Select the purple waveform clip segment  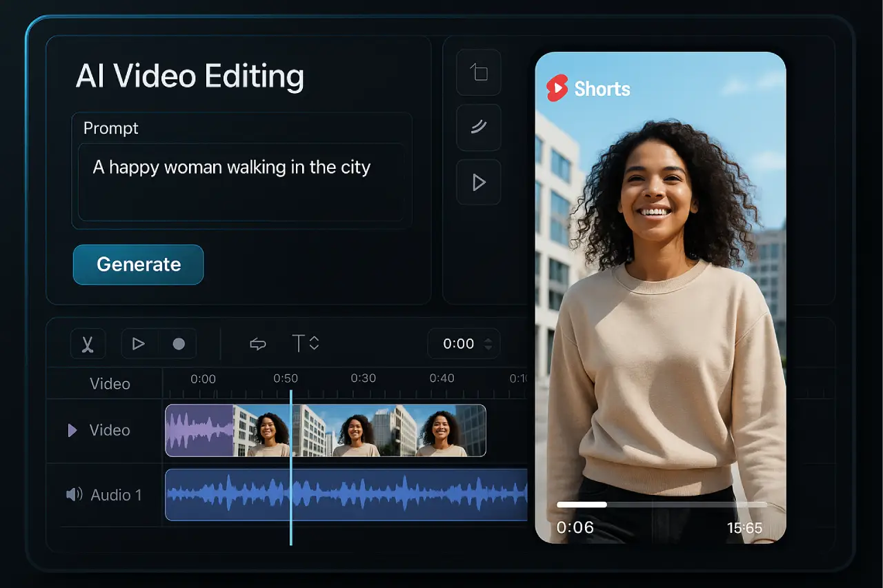tap(199, 431)
